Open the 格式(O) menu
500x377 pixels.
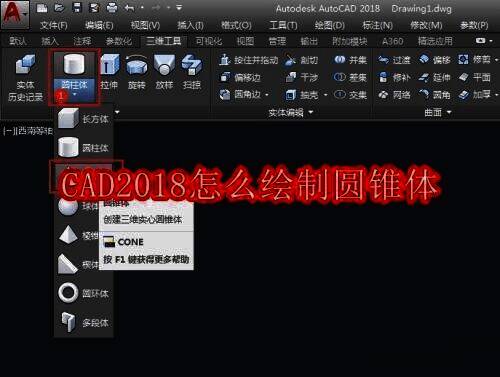click(x=236, y=25)
